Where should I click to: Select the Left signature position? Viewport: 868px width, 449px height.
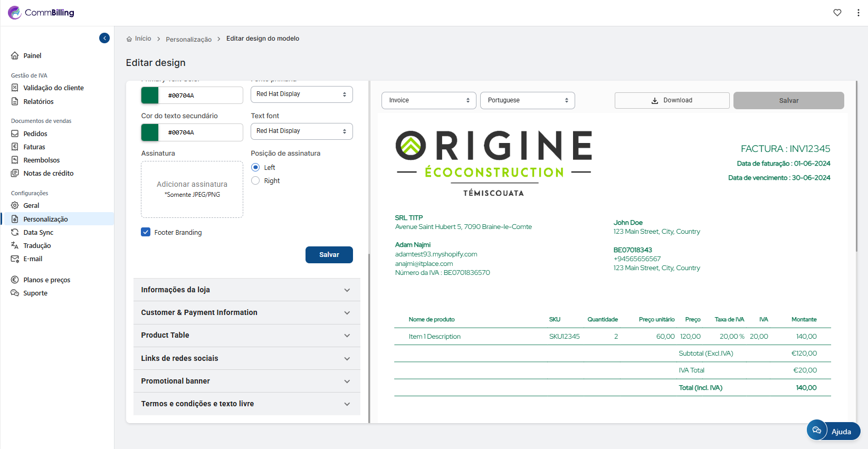tap(255, 167)
